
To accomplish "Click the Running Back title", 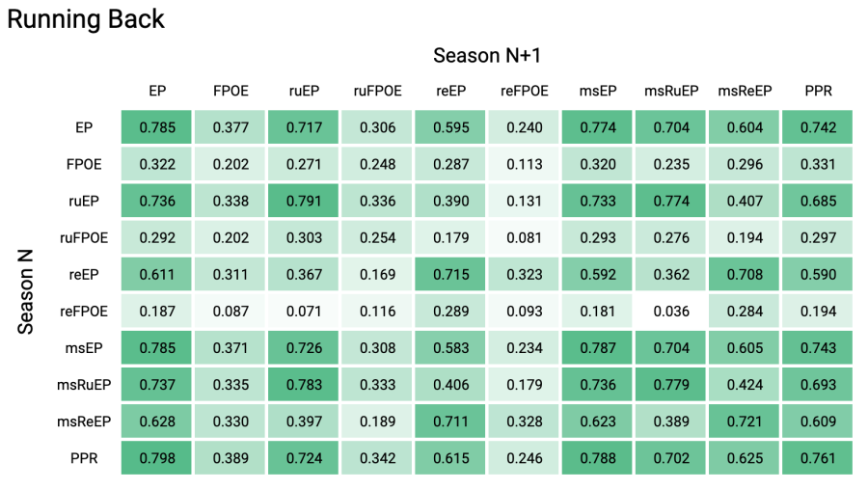I will 86,19.
